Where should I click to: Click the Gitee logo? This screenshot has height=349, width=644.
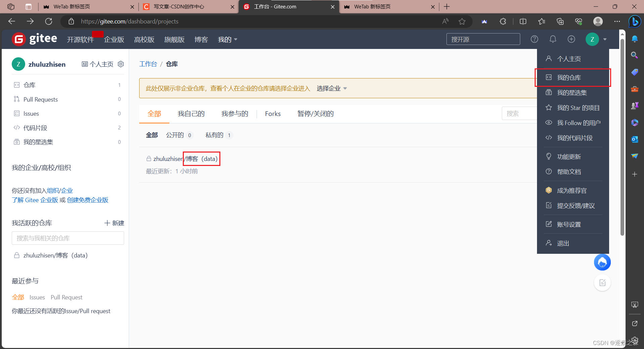34,39
